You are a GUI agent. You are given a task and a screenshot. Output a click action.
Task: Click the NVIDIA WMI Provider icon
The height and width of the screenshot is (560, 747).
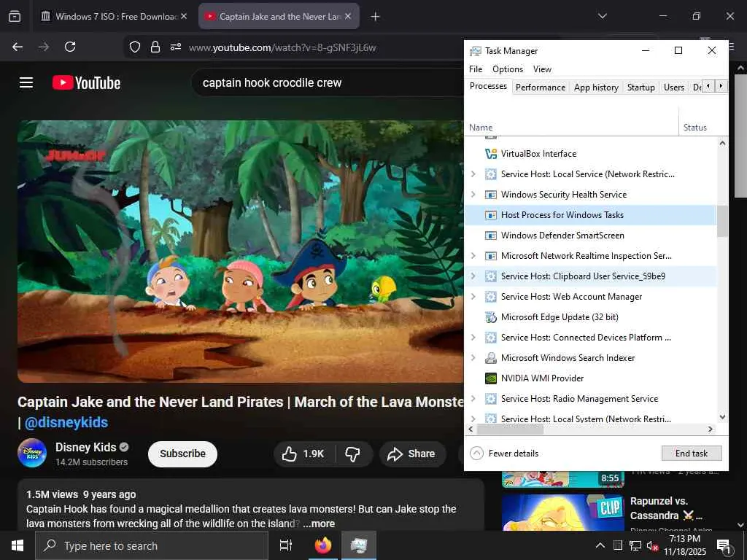tap(491, 378)
